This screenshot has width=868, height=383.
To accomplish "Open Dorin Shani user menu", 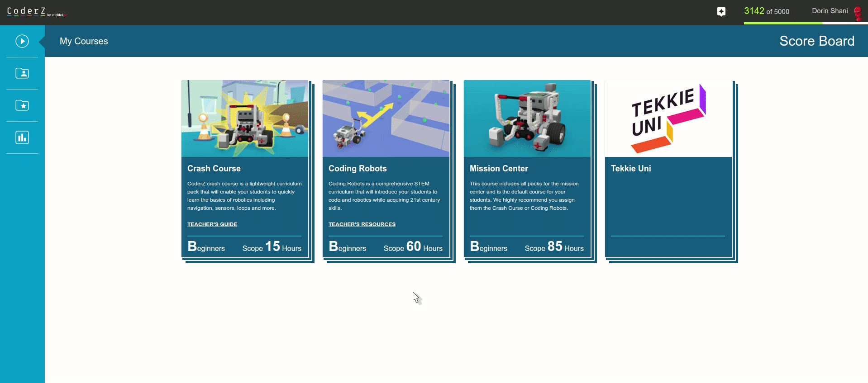I will (830, 11).
